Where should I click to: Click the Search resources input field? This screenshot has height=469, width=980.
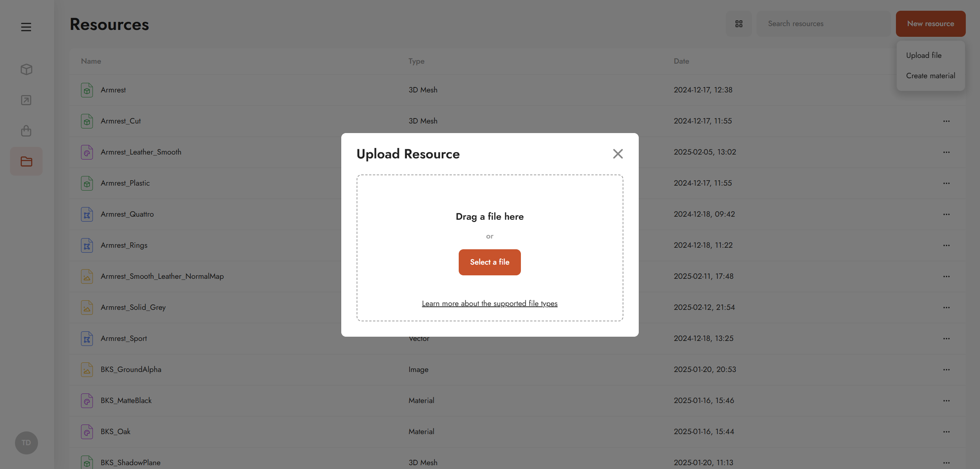pyautogui.click(x=823, y=24)
